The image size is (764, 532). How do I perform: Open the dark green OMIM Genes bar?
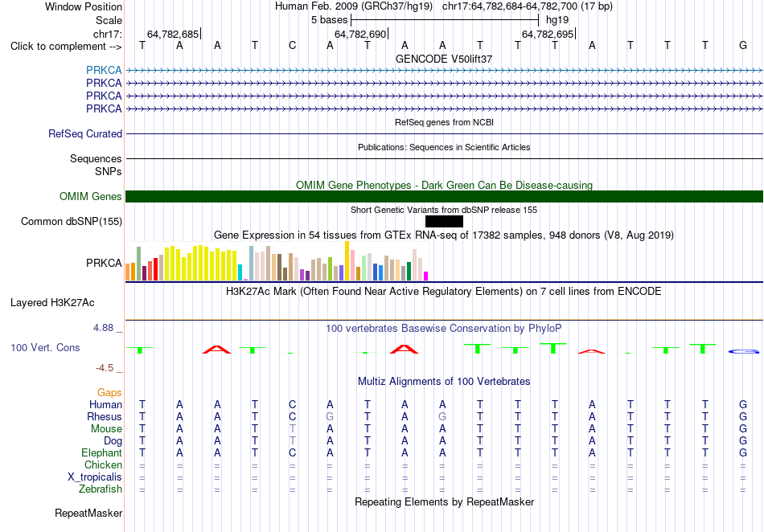[444, 197]
